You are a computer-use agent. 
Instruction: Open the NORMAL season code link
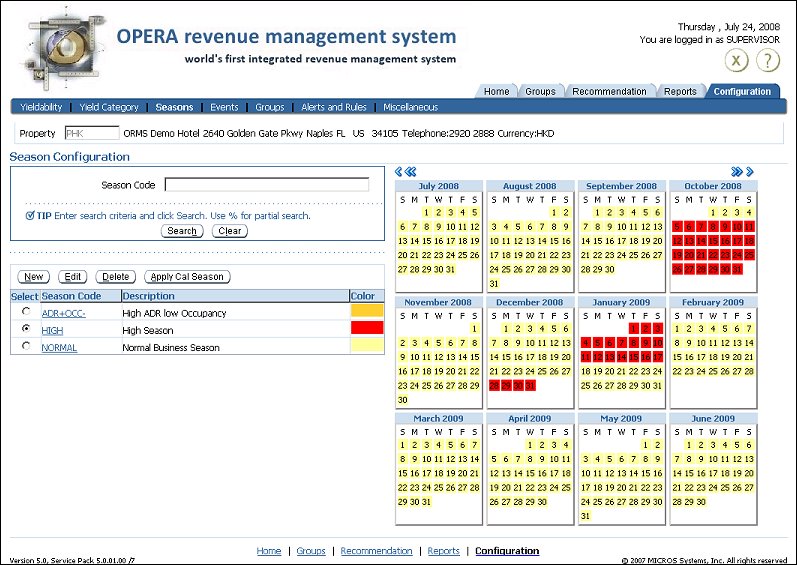59,348
